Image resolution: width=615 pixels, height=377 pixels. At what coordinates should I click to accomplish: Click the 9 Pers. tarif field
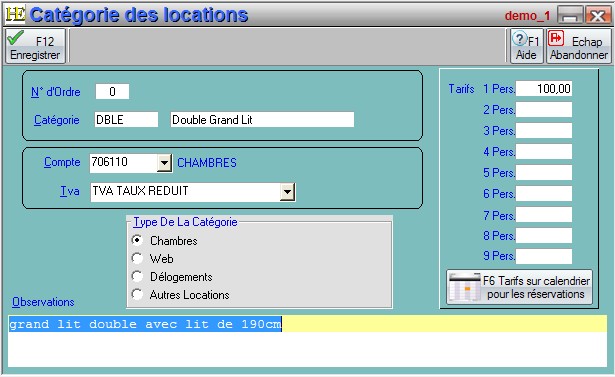click(x=544, y=256)
